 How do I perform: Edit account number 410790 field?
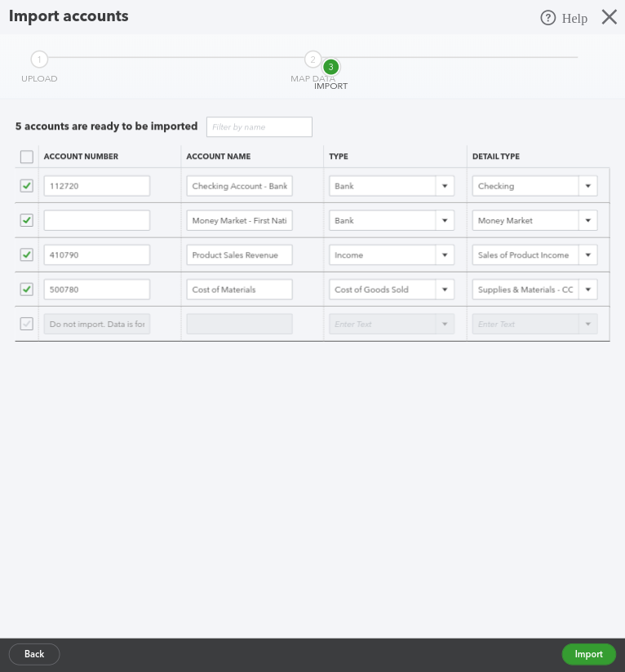click(x=97, y=255)
